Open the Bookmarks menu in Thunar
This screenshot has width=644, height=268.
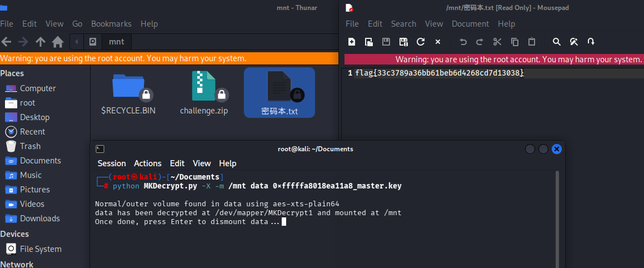coord(111,24)
